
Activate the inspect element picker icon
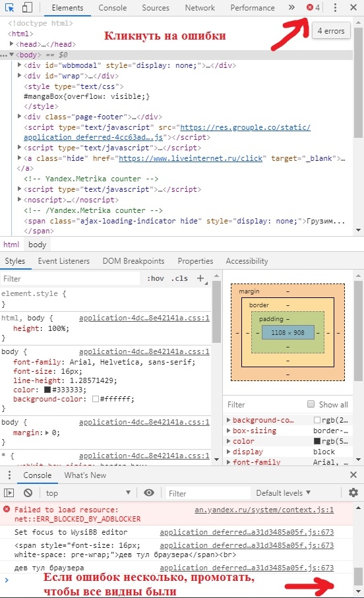[9, 7]
